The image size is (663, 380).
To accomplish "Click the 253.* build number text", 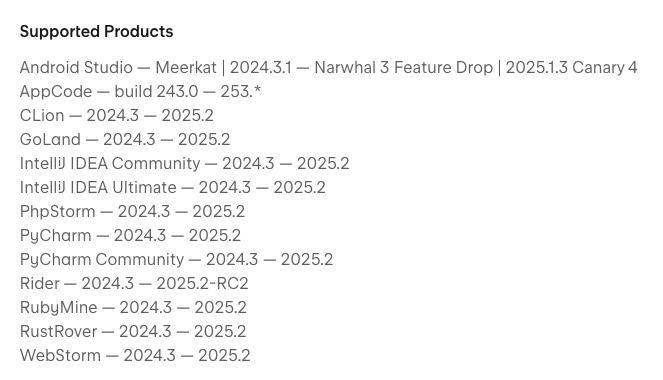I will tap(241, 92).
